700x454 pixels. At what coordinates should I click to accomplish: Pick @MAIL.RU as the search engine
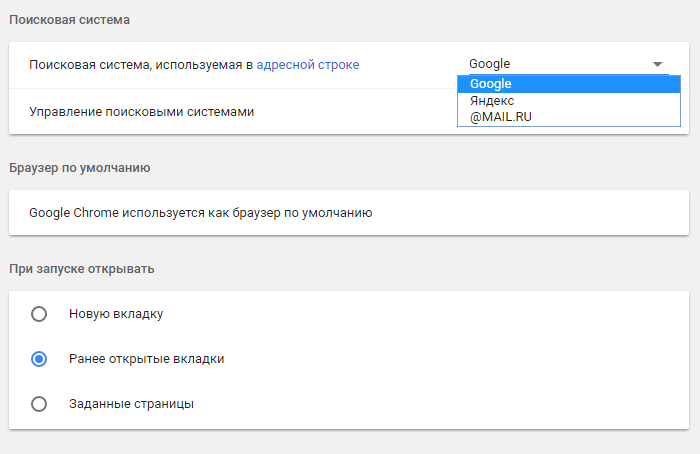[x=569, y=117]
